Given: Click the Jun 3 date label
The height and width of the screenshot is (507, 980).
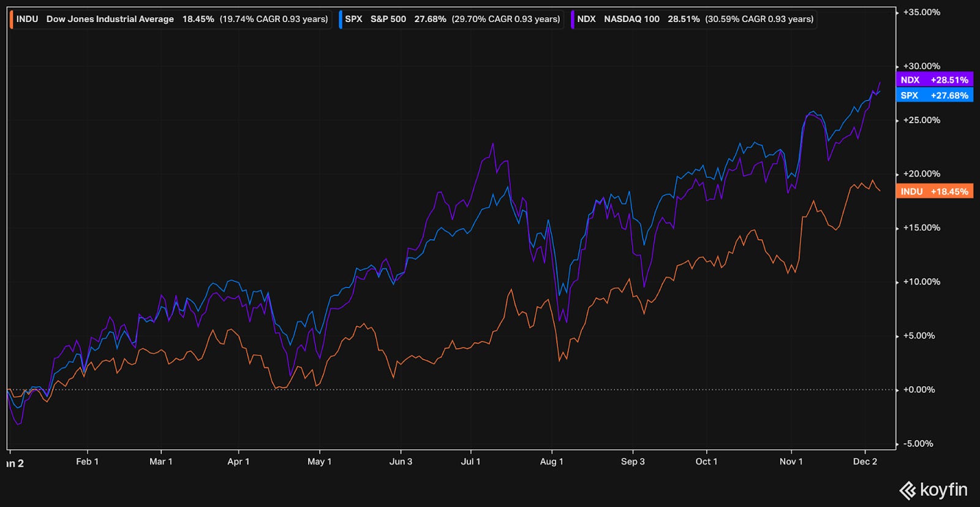Looking at the screenshot, I should (x=401, y=462).
